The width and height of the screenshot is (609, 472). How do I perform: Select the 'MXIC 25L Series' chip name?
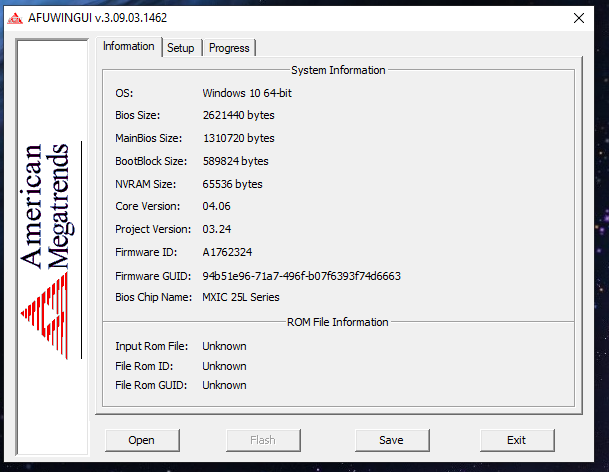point(241,297)
